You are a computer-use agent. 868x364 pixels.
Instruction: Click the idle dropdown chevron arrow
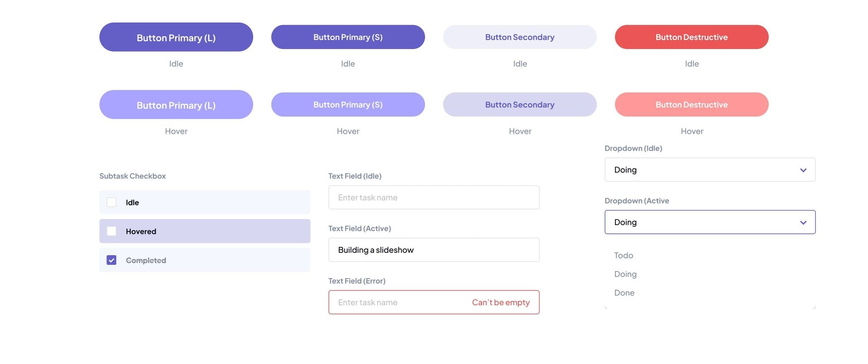click(x=803, y=170)
